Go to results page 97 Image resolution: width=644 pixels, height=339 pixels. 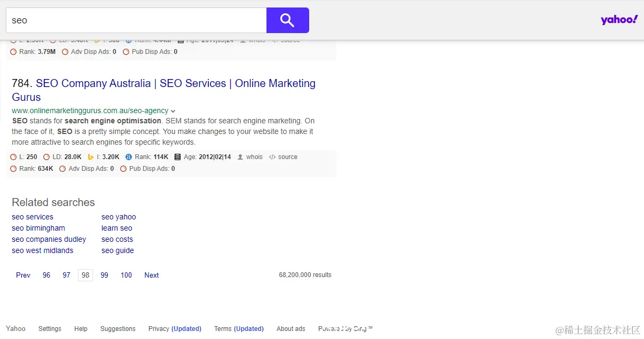tap(66, 275)
